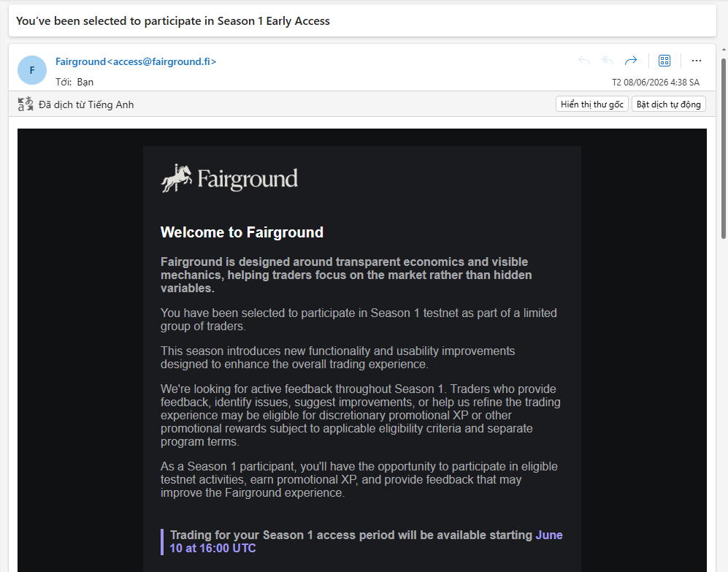Click paragraph starting 'We're looking for active feedback'
This screenshot has width=728, height=572.
[360, 415]
